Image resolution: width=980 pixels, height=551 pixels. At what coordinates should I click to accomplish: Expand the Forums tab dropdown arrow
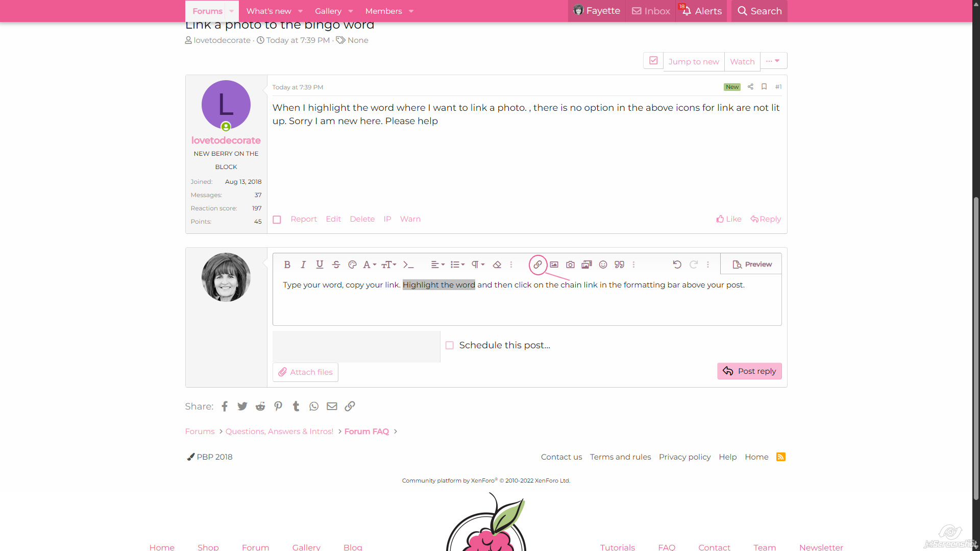232,11
